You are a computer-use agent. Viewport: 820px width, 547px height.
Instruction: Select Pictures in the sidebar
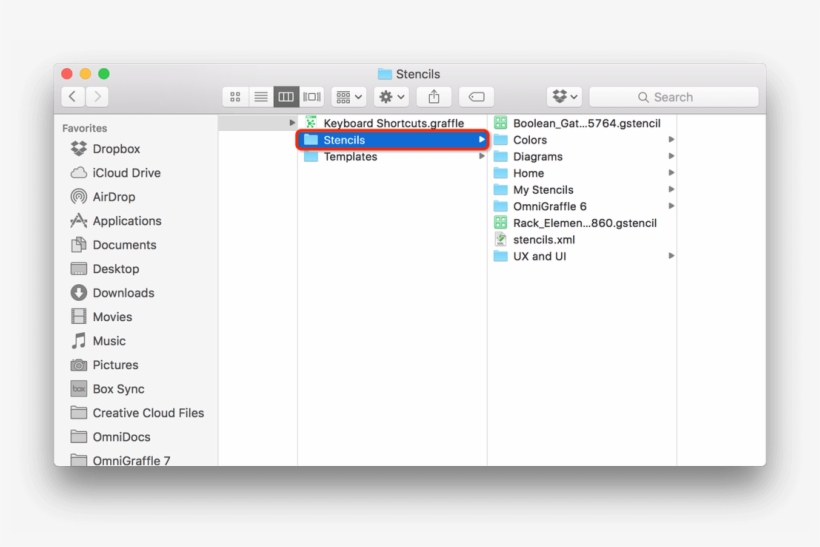tap(105, 366)
